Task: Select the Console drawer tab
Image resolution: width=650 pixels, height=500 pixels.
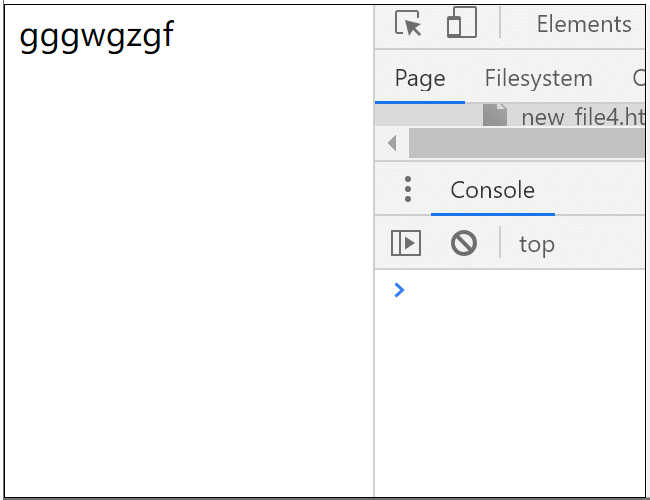Action: pos(492,190)
